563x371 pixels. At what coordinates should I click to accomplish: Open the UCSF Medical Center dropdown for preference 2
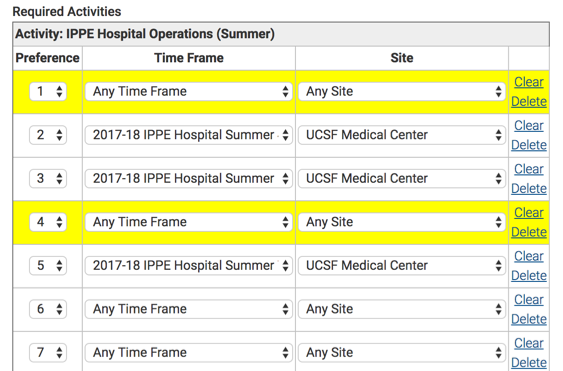401,135
